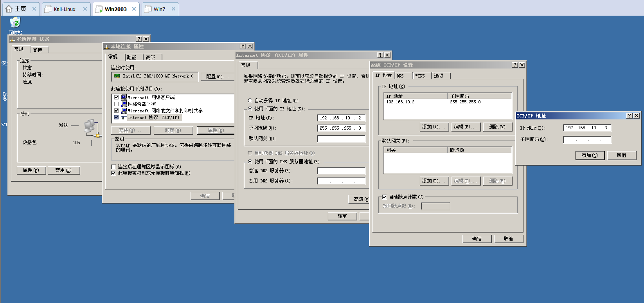Click help icon on 本地连接 属性 title bar
This screenshot has width=644, height=303.
pyautogui.click(x=243, y=47)
